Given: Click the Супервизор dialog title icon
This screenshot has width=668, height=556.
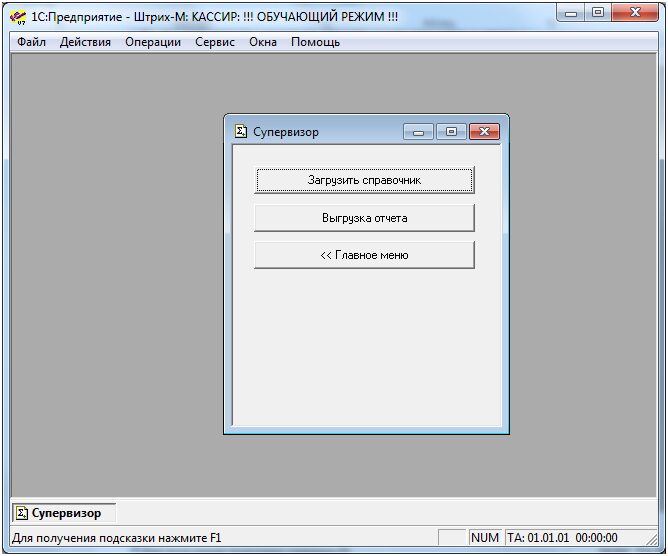Looking at the screenshot, I should pos(240,131).
